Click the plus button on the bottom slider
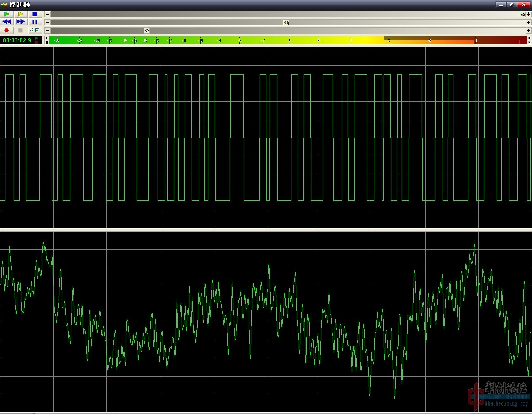This screenshot has height=414, width=532. tap(529, 31)
